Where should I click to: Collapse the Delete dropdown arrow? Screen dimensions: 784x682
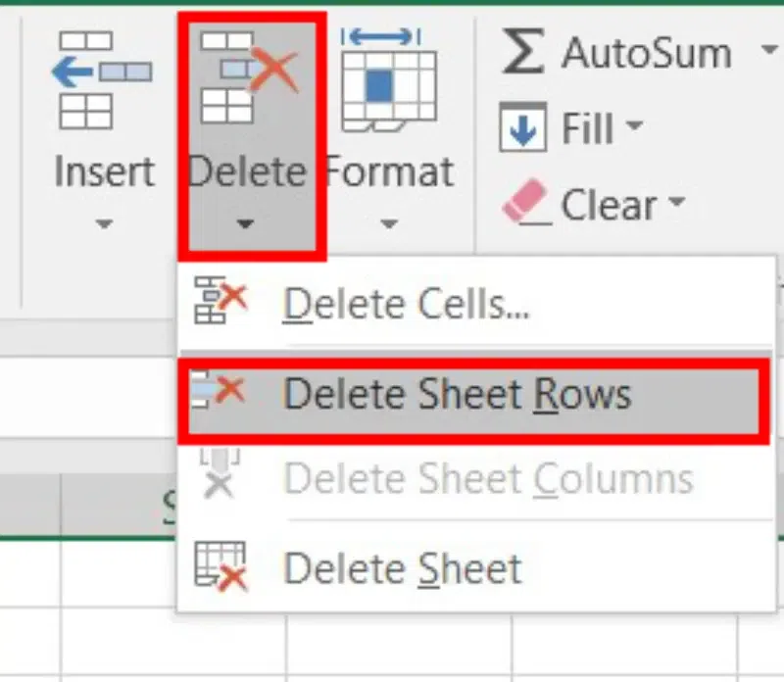pos(247,224)
